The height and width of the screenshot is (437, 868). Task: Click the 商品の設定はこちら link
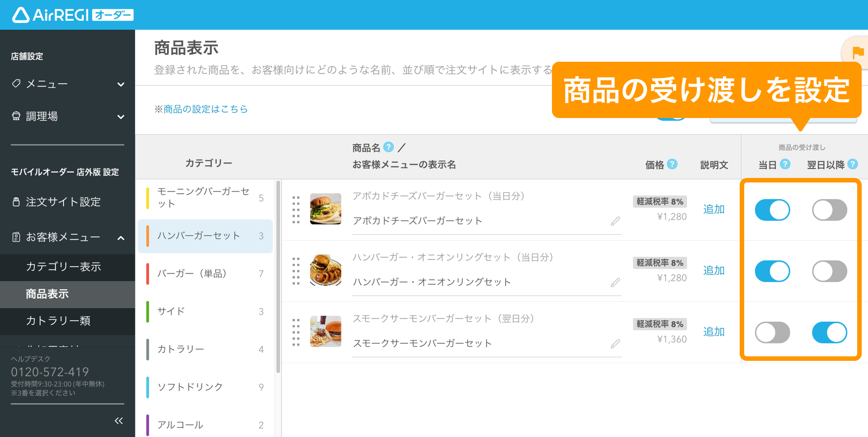206,109
